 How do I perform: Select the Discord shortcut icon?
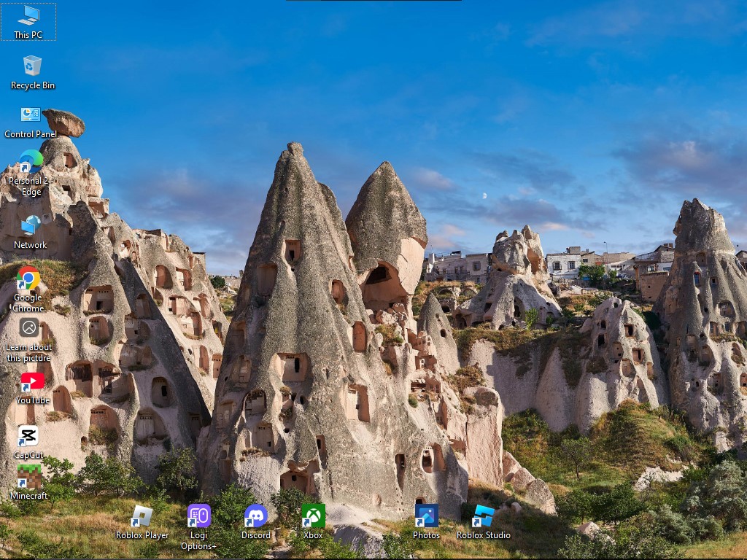[256, 516]
